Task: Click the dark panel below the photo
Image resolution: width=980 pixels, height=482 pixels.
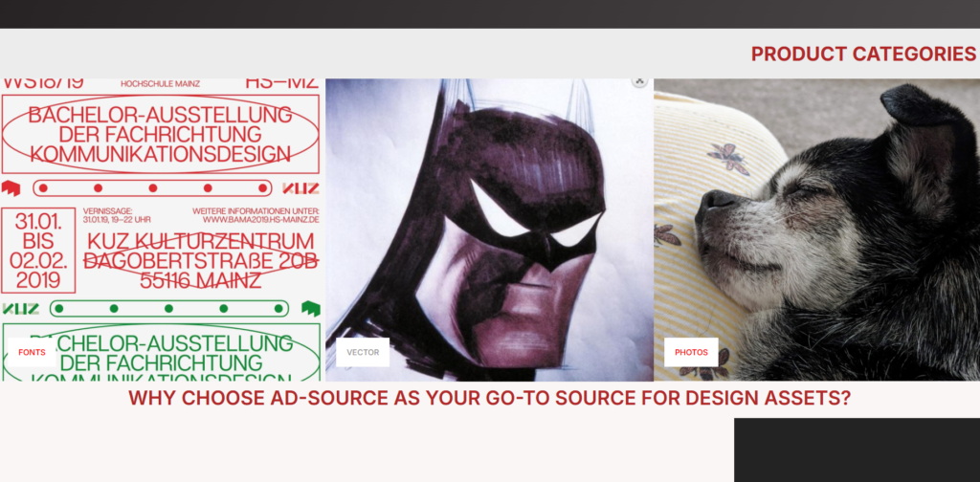Action: [x=857, y=449]
